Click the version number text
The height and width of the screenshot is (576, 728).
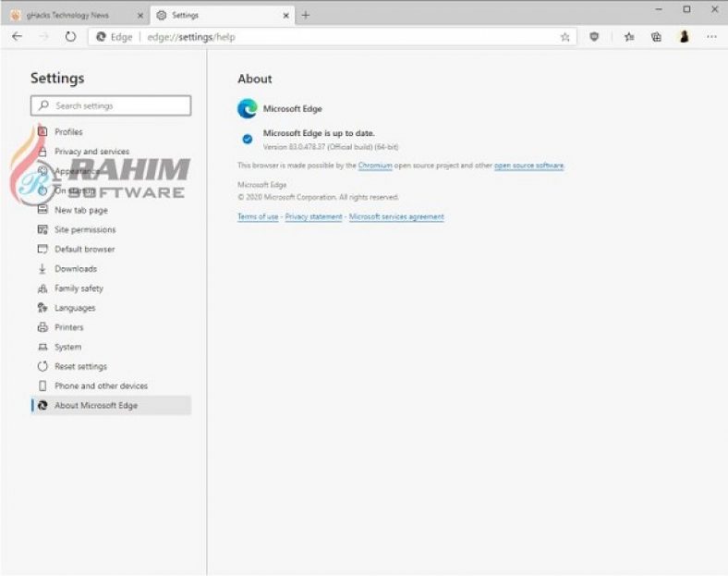331,147
